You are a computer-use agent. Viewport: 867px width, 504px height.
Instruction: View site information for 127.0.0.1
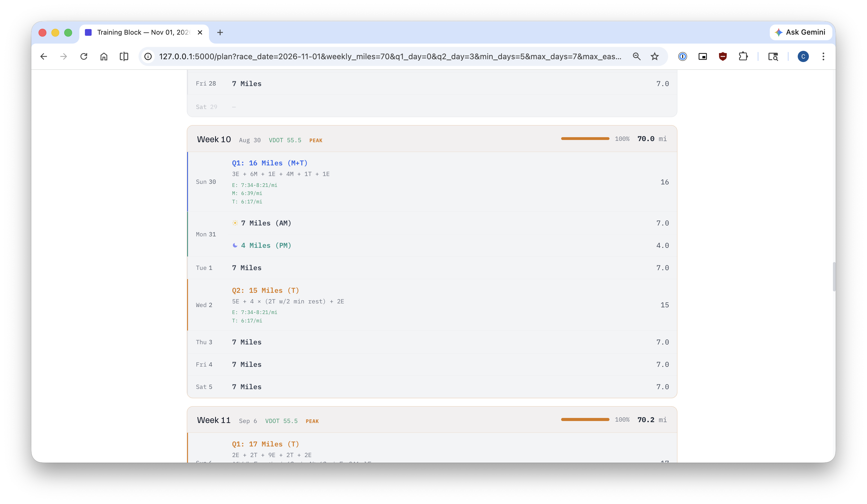pyautogui.click(x=148, y=56)
